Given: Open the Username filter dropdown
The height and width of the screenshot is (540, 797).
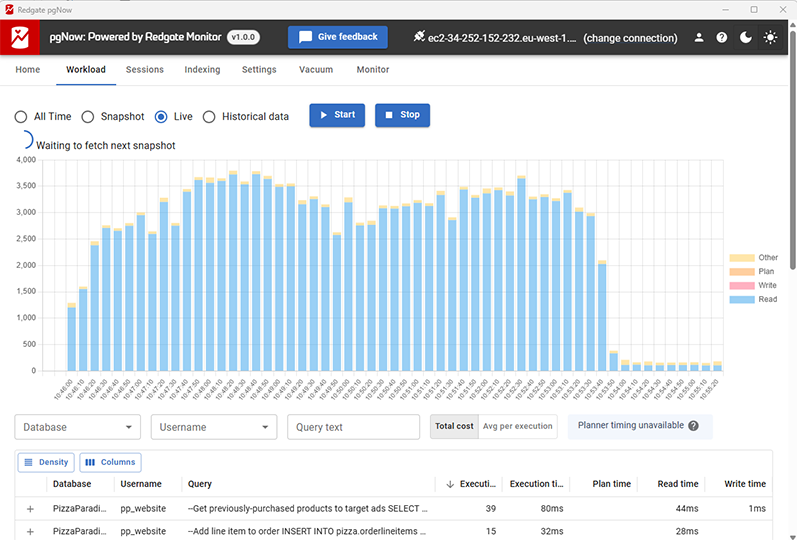Looking at the screenshot, I should point(213,427).
